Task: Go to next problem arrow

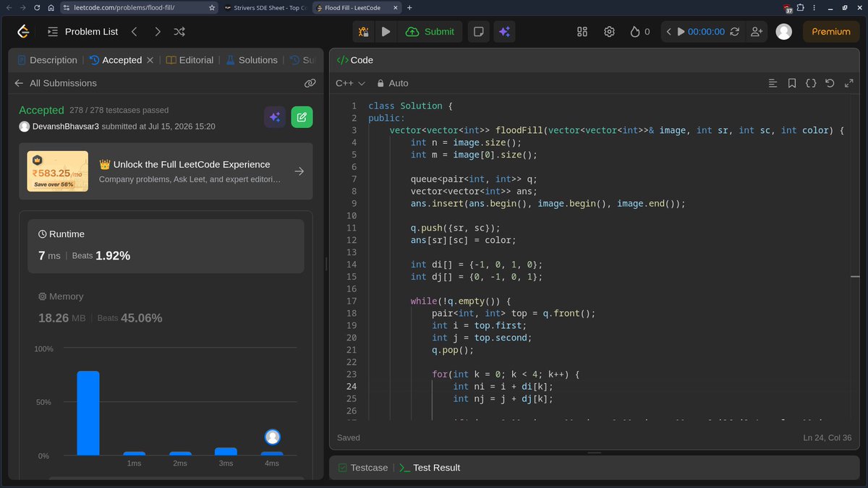Action: point(157,32)
